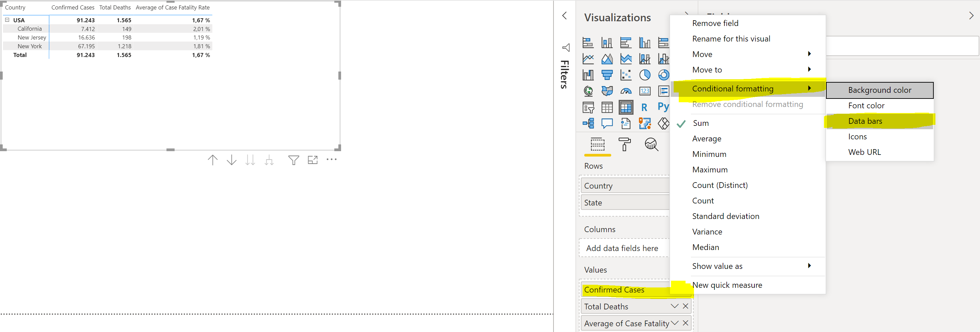Image resolution: width=980 pixels, height=332 pixels.
Task: Select the pie chart visual
Action: click(x=644, y=75)
